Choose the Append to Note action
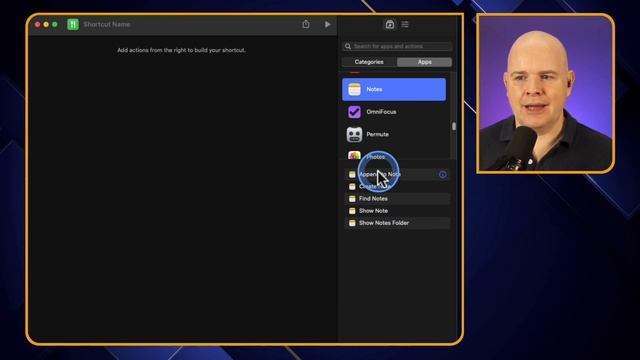 397,174
